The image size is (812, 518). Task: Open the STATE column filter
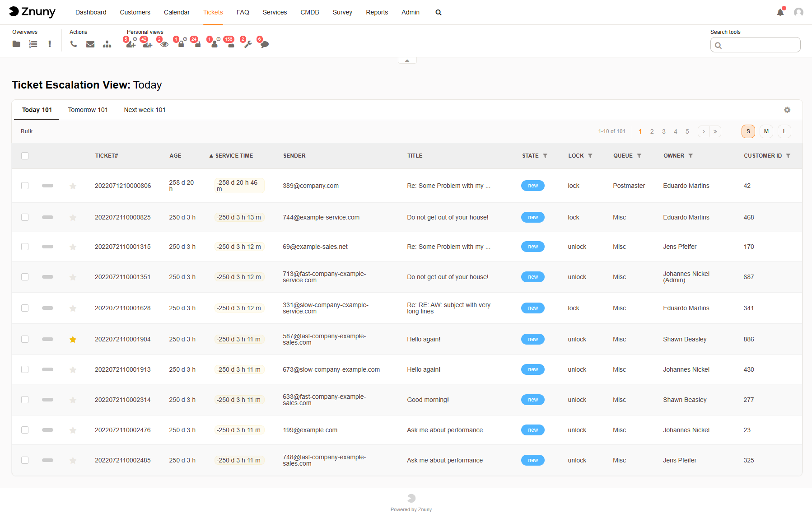(546, 155)
